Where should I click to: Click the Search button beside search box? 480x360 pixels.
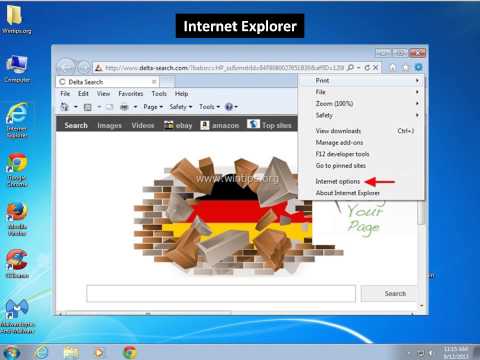tap(390, 294)
